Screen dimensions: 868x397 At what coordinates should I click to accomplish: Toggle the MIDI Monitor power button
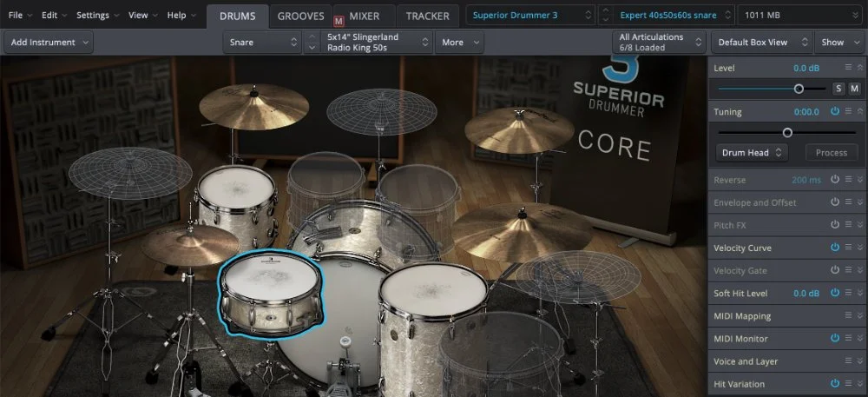(x=835, y=338)
